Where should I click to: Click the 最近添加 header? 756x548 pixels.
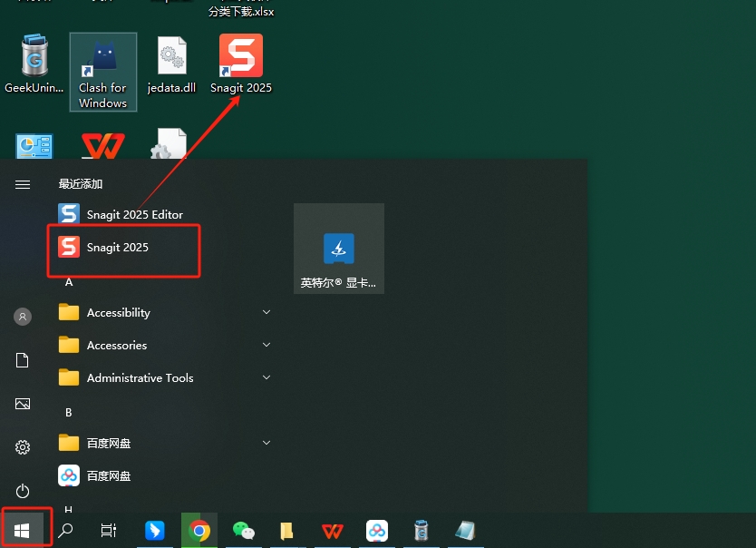point(81,184)
